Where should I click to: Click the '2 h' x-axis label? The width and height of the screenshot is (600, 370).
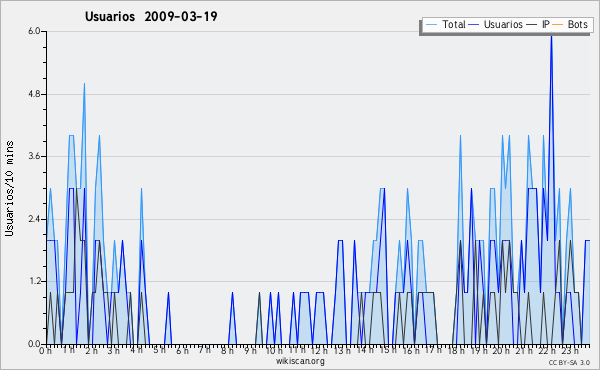91,350
